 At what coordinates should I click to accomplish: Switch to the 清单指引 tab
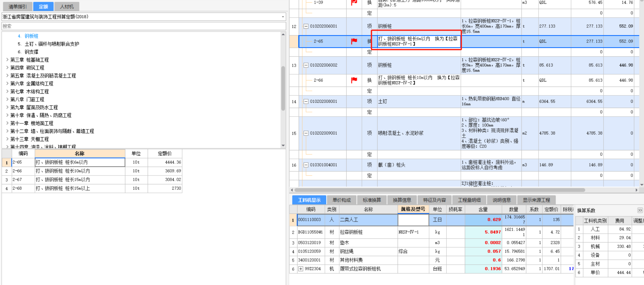point(17,7)
